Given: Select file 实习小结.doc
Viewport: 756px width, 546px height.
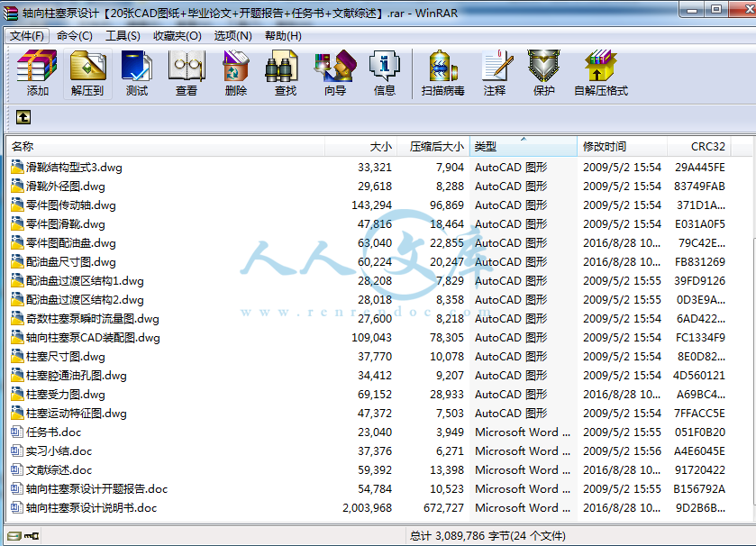Looking at the screenshot, I should 59,450.
